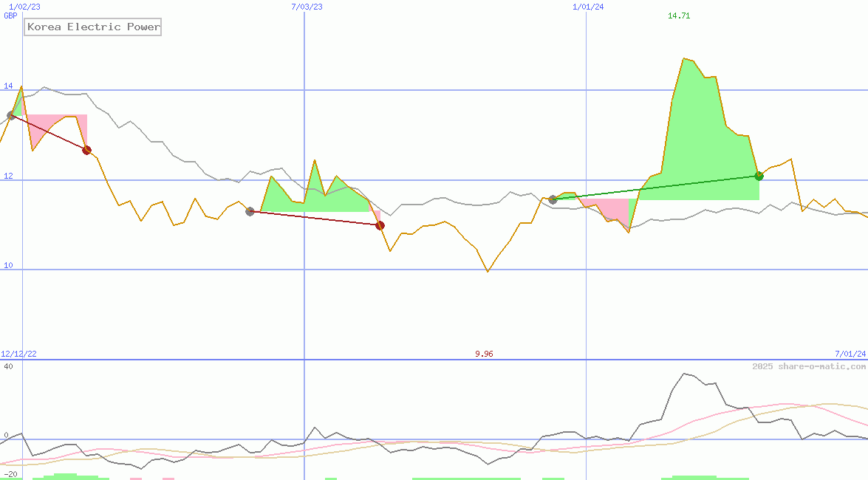Click the 14.71 high price label
Image resolution: width=868 pixels, height=480 pixels.
click(678, 16)
